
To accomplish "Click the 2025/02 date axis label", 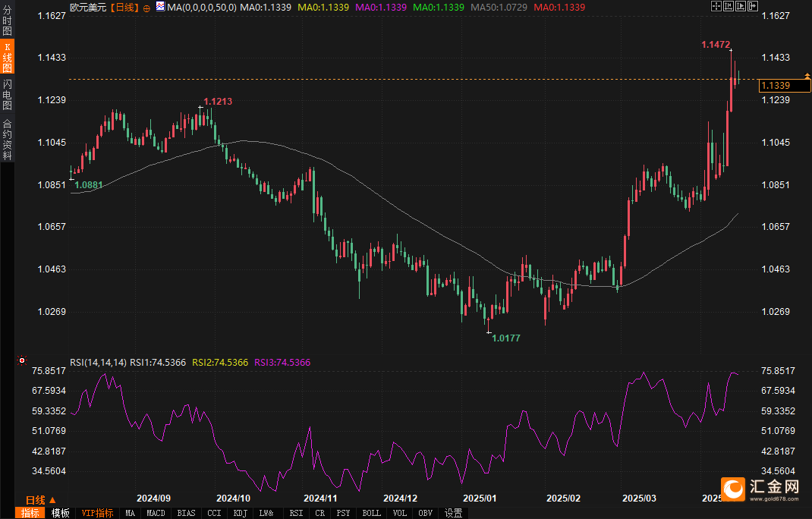I will click(564, 499).
